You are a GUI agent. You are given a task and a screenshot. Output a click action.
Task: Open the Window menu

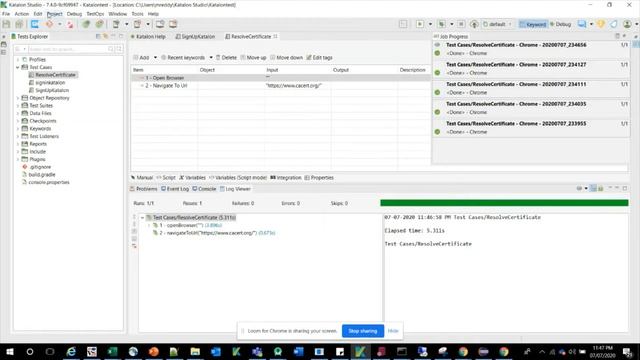[x=118, y=14]
